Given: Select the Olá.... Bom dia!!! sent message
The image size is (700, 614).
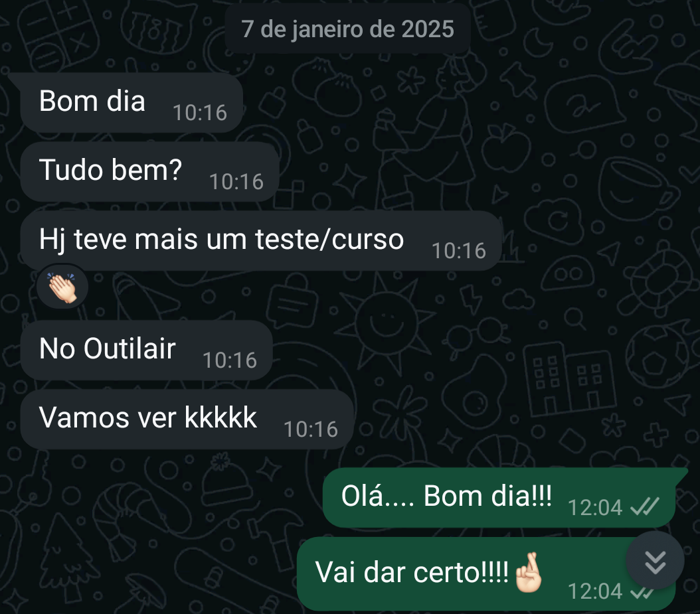Looking at the screenshot, I should click(499, 498).
